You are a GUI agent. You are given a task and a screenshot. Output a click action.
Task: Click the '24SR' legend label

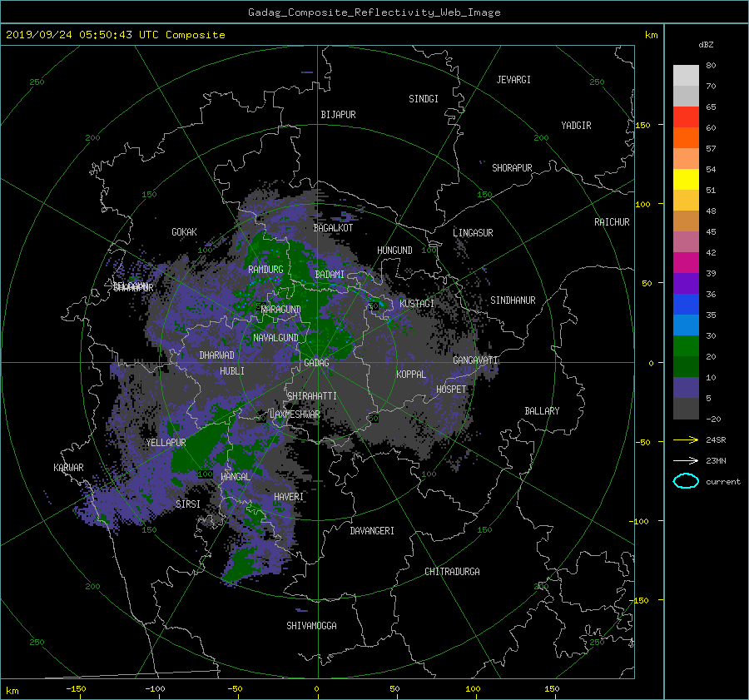(716, 440)
